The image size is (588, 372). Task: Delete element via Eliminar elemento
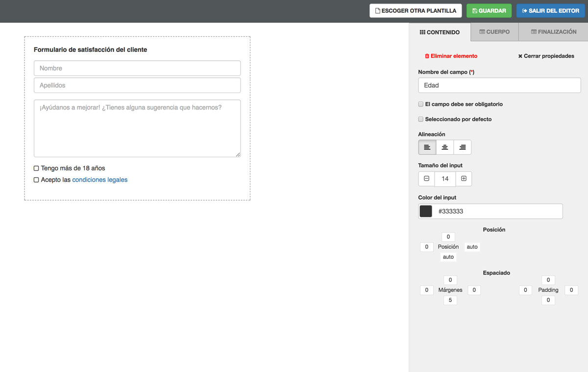tap(451, 56)
